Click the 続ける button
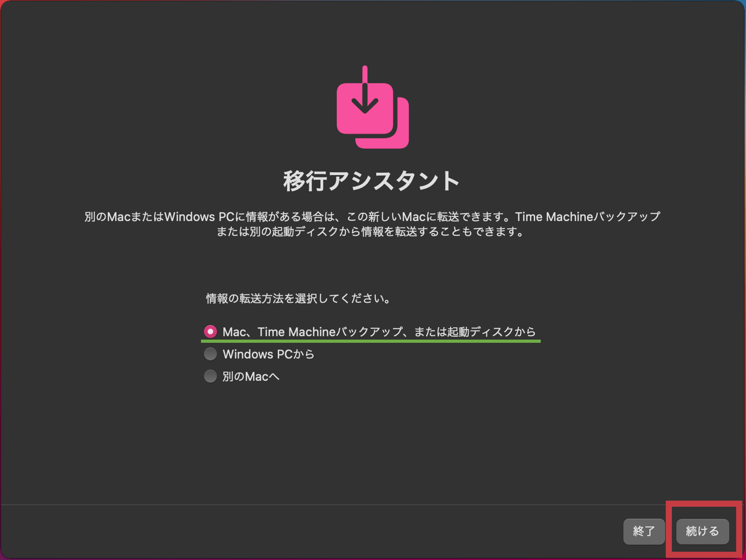The width and height of the screenshot is (746, 560). click(703, 531)
